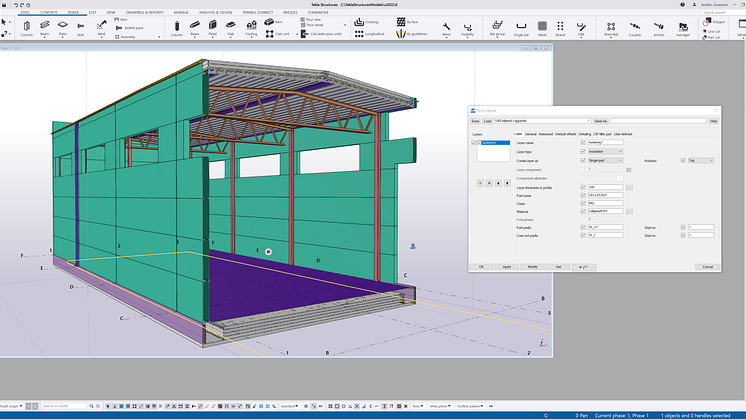Click the Modify button

pyautogui.click(x=532, y=267)
